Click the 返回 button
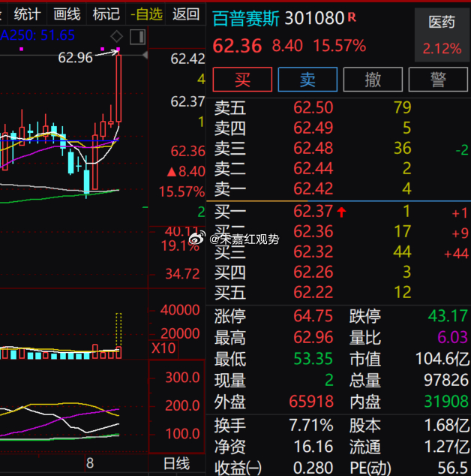Screen dimensions: 471x476 (x=185, y=14)
